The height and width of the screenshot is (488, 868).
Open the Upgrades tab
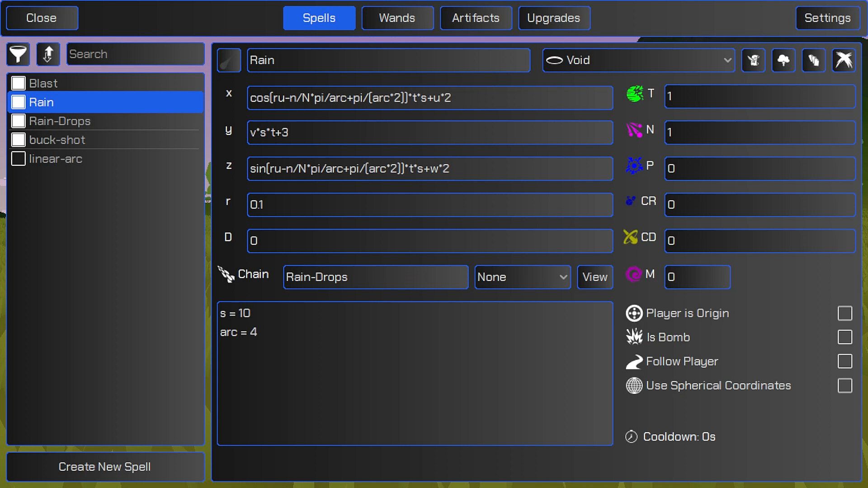pyautogui.click(x=553, y=18)
